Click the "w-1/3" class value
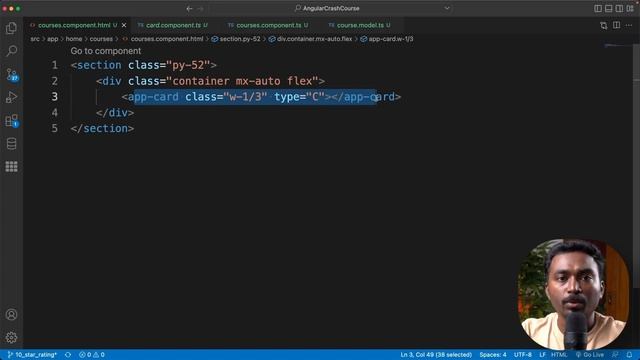This screenshot has width=640, height=360. coord(245,97)
